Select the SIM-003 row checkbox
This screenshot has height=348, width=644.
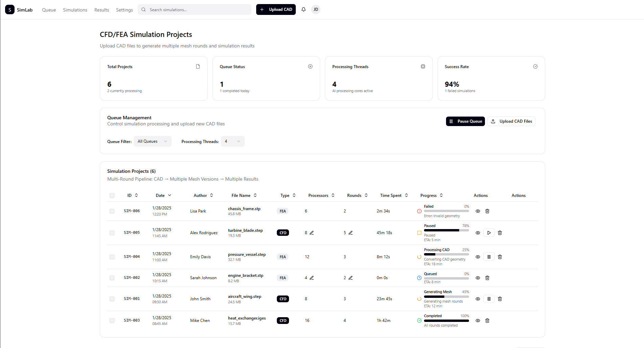[x=112, y=321]
